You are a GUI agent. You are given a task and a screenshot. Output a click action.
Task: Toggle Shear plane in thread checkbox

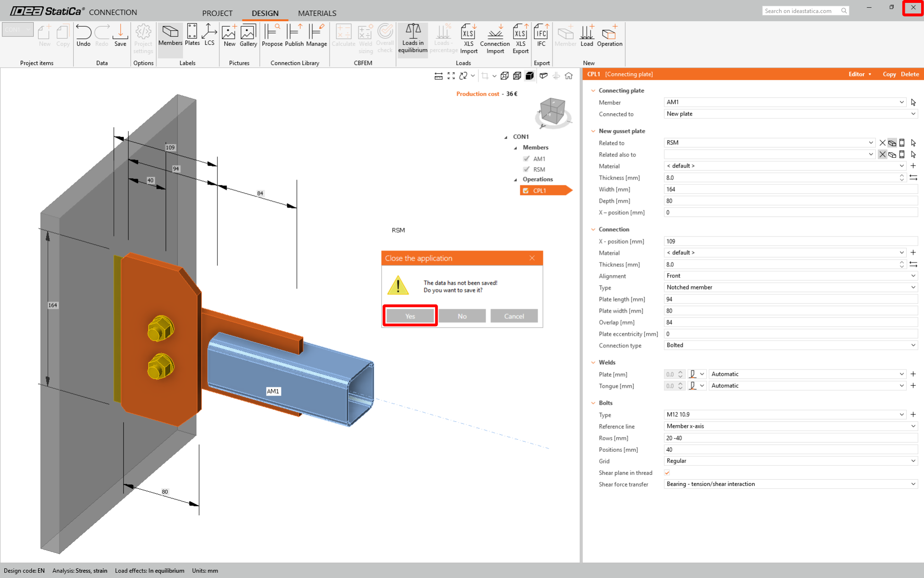(667, 473)
